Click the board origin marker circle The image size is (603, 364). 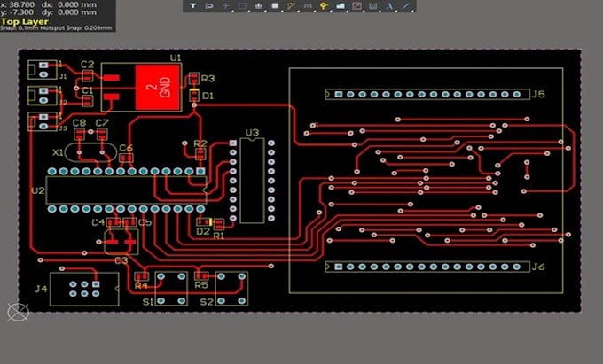click(x=18, y=312)
